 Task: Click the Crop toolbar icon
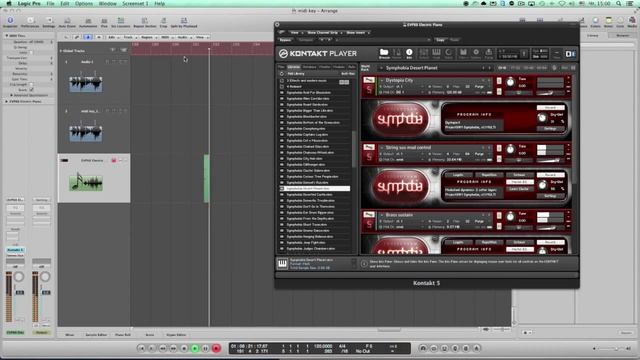(x=163, y=21)
